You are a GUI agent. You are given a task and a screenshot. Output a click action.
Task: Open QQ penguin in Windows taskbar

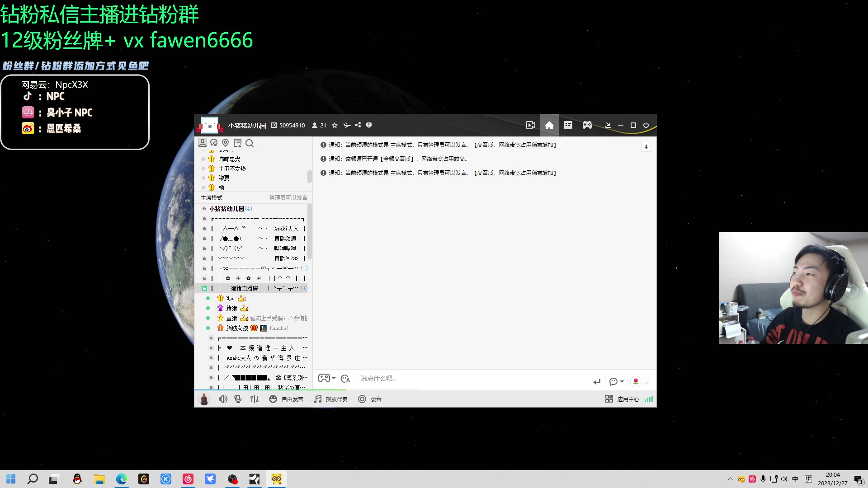(77, 479)
